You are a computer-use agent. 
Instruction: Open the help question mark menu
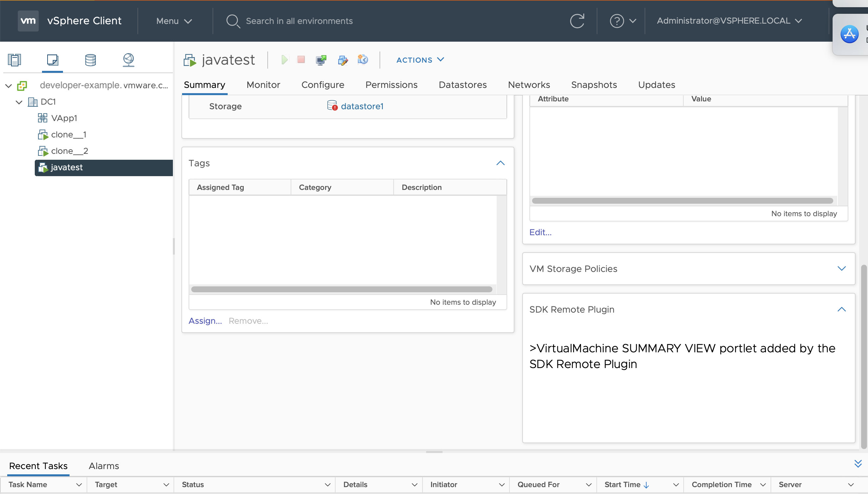tap(623, 21)
